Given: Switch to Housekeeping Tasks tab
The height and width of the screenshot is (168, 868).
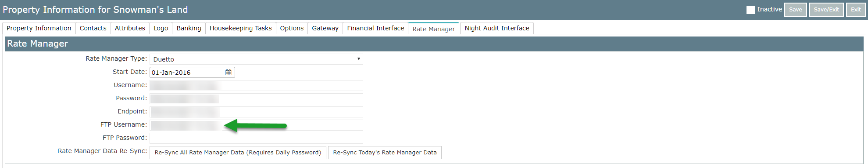Looking at the screenshot, I should 240,28.
